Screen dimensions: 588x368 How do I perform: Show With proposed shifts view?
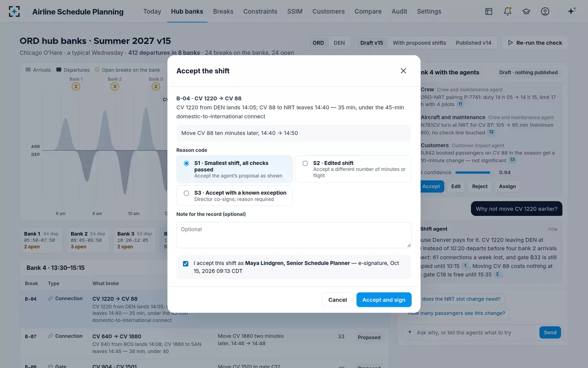pos(419,43)
